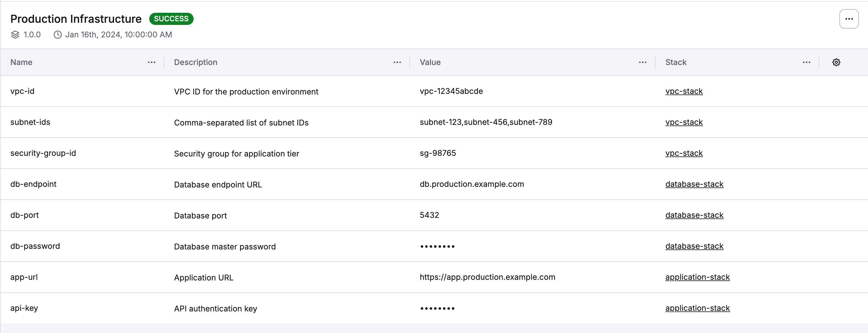Open Stack column options ellipsis
This screenshot has width=868, height=333.
click(x=806, y=62)
